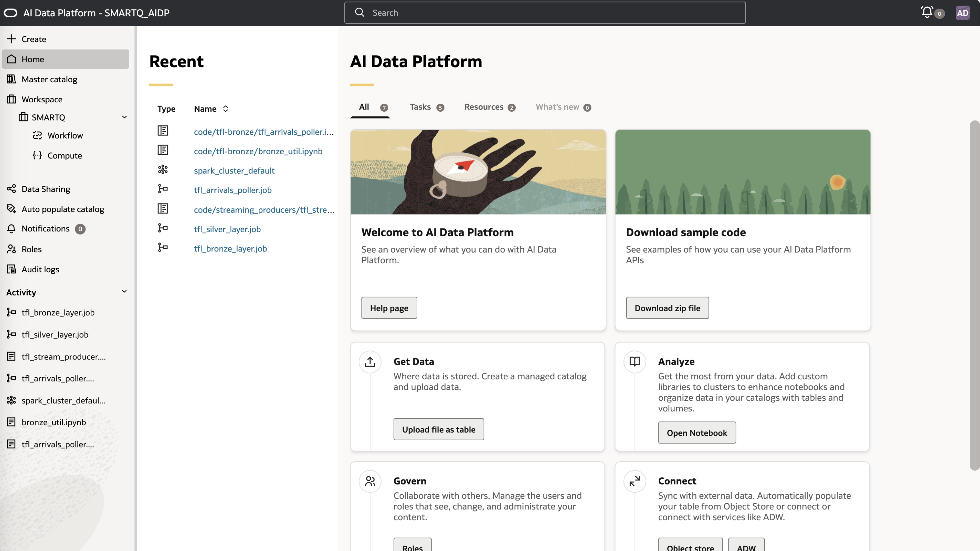Open spark_cluster_default link in Recent
The height and width of the screenshot is (551, 980).
coord(234,170)
